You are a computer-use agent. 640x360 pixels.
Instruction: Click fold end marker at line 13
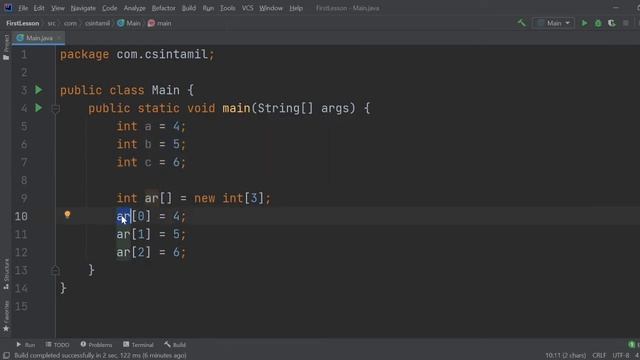coord(56,270)
